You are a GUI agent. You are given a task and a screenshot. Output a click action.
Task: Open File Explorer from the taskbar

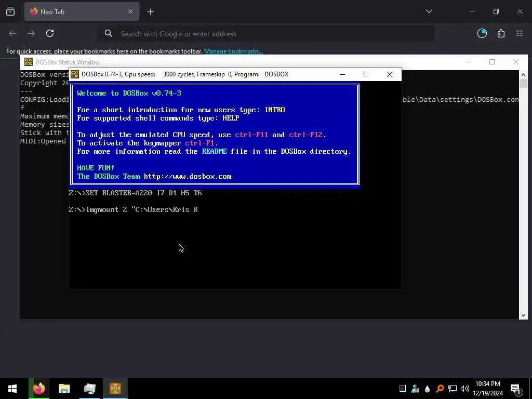pyautogui.click(x=64, y=389)
